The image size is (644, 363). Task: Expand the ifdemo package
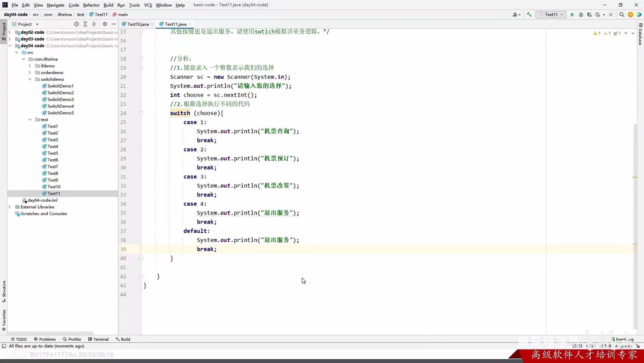[x=30, y=66]
